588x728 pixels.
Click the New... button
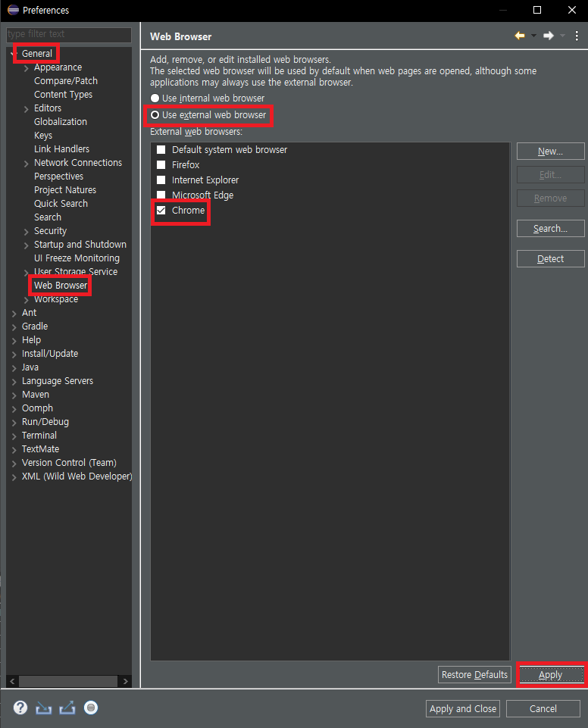click(550, 152)
